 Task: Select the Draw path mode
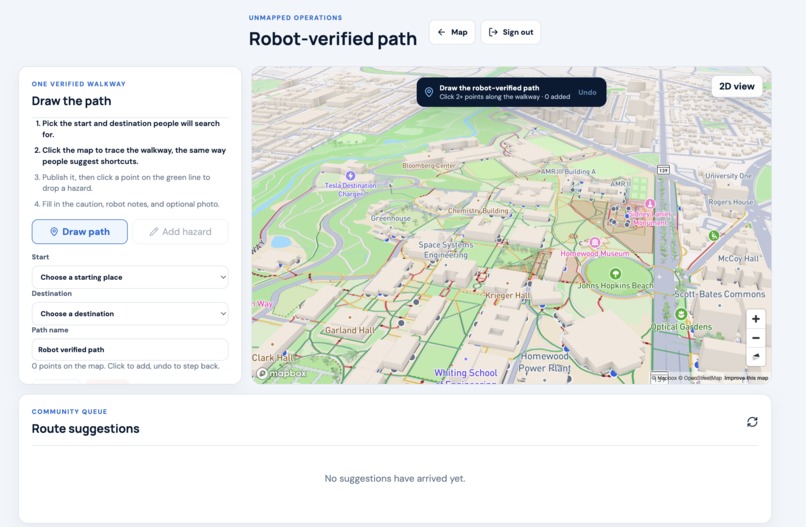80,231
